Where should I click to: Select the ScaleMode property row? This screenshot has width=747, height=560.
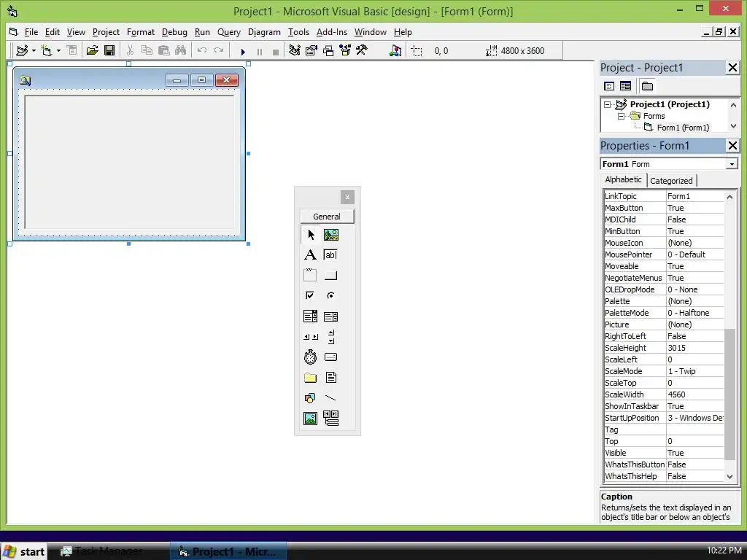click(x=664, y=371)
